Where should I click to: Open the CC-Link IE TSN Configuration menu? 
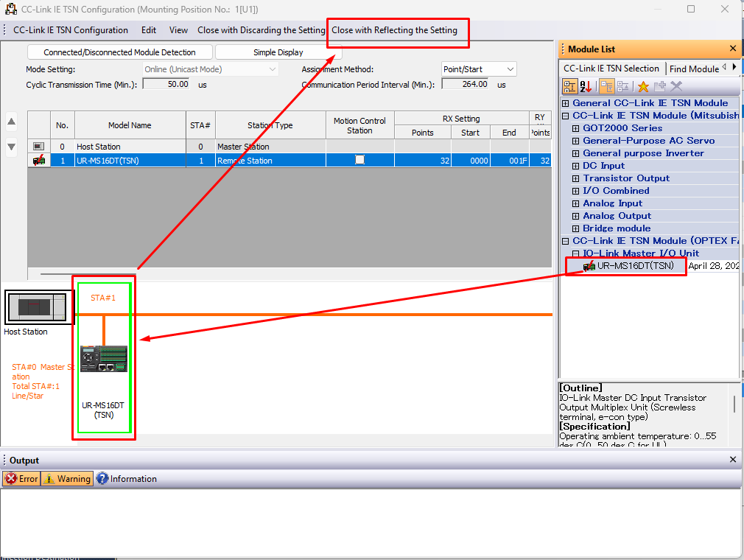coord(71,30)
